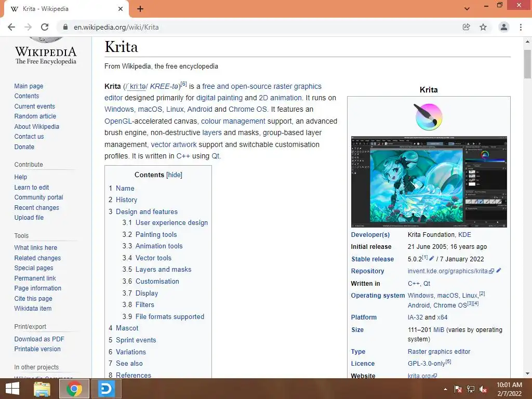
Task: Jump to 3.2 Painting tools section
Action: click(x=156, y=234)
